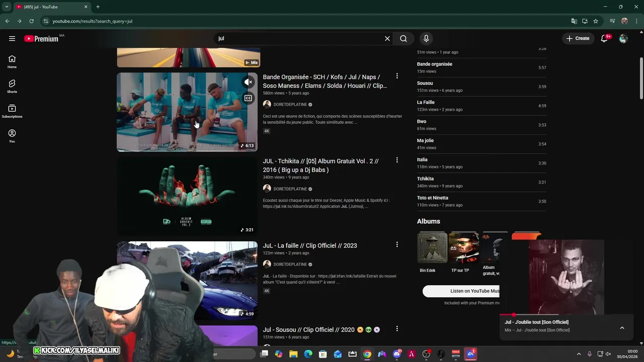This screenshot has height=362, width=644.
Task: Go back in browser history
Action: coord(7,21)
